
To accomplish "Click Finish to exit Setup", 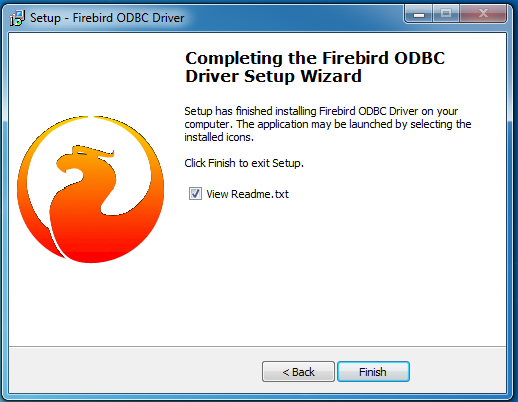I will [373, 372].
